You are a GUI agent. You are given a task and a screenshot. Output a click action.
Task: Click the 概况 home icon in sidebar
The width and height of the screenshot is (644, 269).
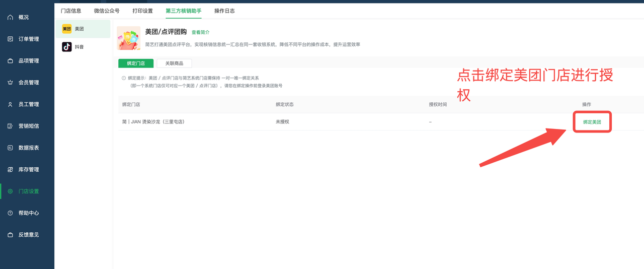point(10,17)
